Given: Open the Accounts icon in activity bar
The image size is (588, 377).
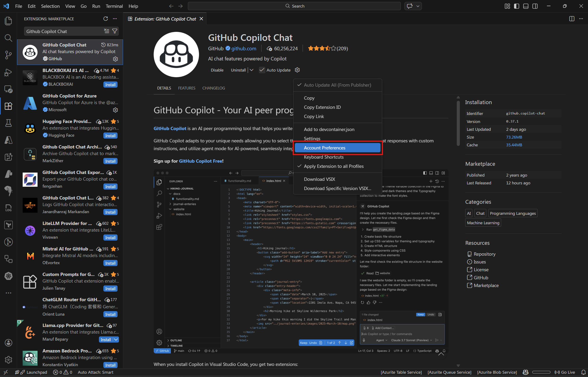Looking at the screenshot, I should tap(8, 343).
